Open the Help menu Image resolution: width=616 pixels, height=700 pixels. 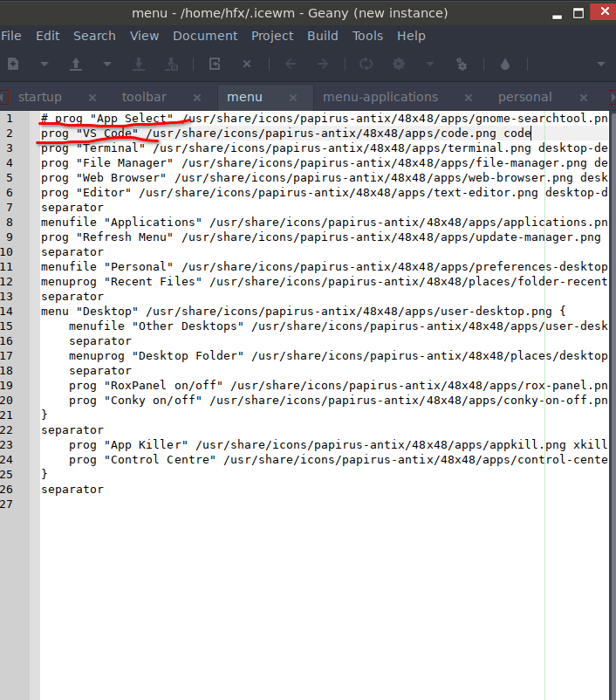[411, 36]
